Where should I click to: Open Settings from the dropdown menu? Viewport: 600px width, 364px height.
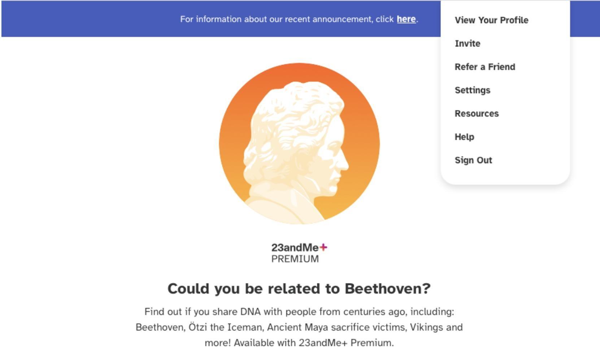coord(473,90)
